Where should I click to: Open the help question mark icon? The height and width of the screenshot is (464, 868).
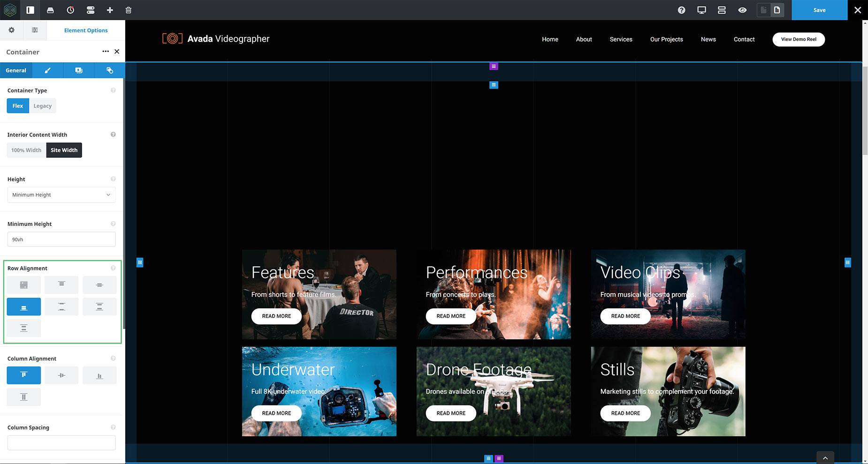pyautogui.click(x=682, y=10)
